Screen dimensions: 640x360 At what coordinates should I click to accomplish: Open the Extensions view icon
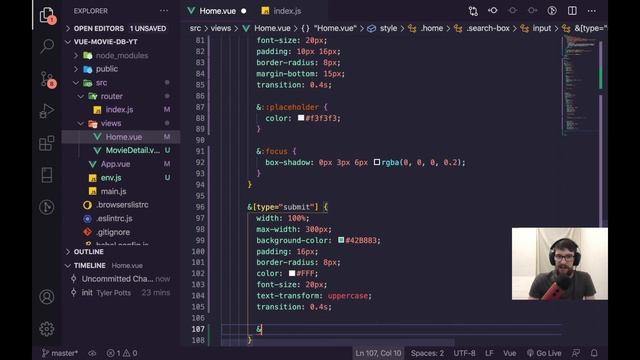click(x=47, y=143)
